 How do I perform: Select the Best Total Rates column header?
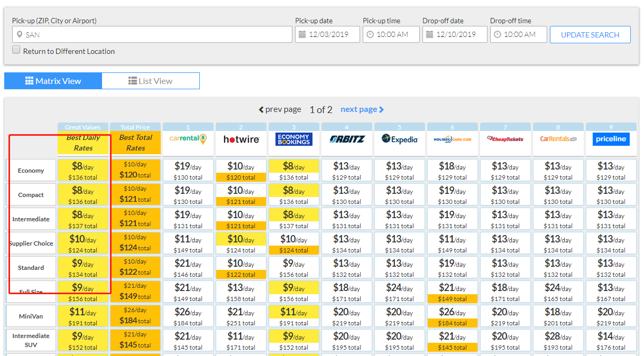[x=135, y=143]
